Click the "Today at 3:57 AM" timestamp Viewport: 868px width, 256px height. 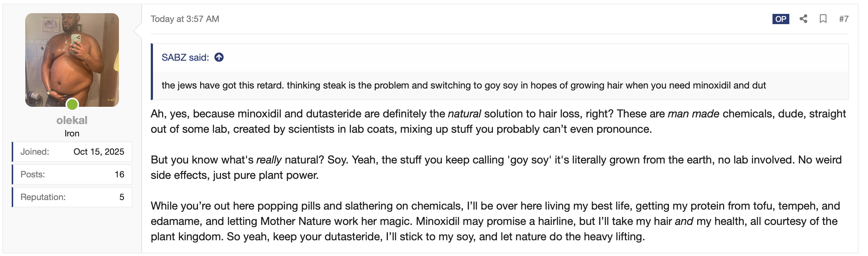(185, 19)
